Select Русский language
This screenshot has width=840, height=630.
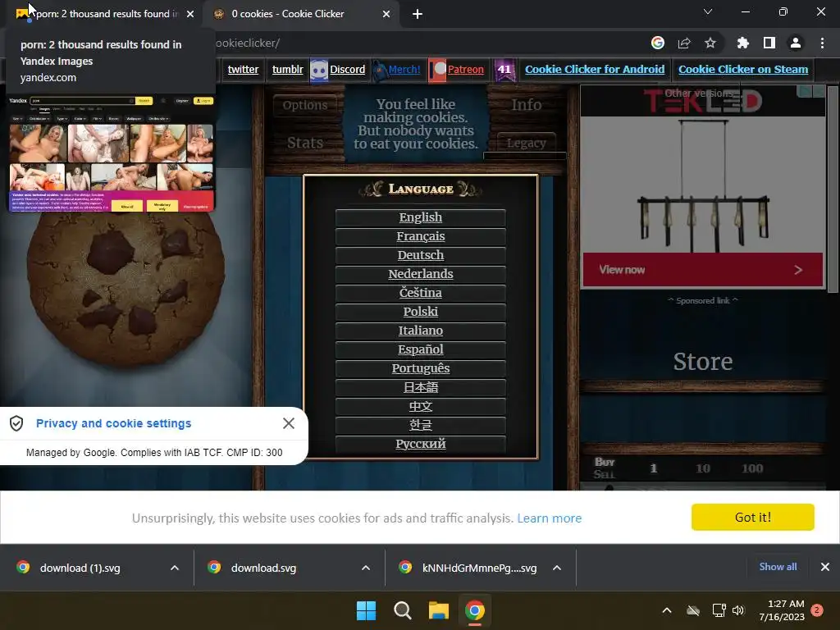click(421, 444)
